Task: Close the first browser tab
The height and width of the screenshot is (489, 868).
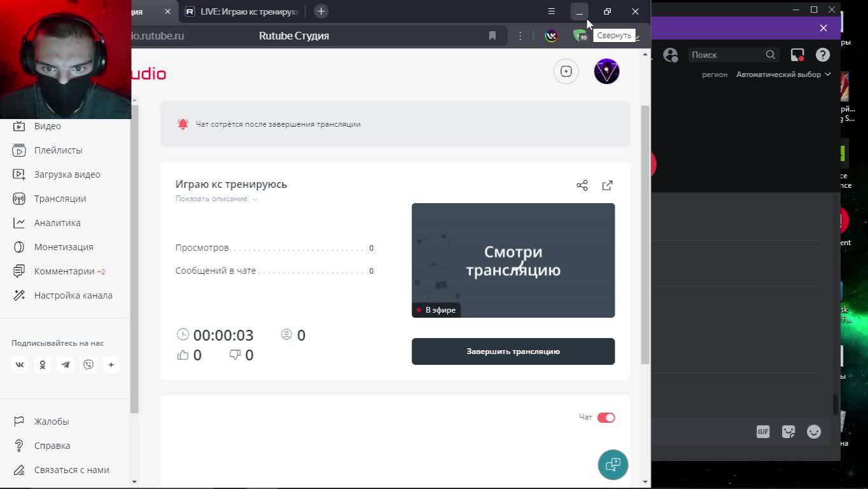Action: (167, 11)
